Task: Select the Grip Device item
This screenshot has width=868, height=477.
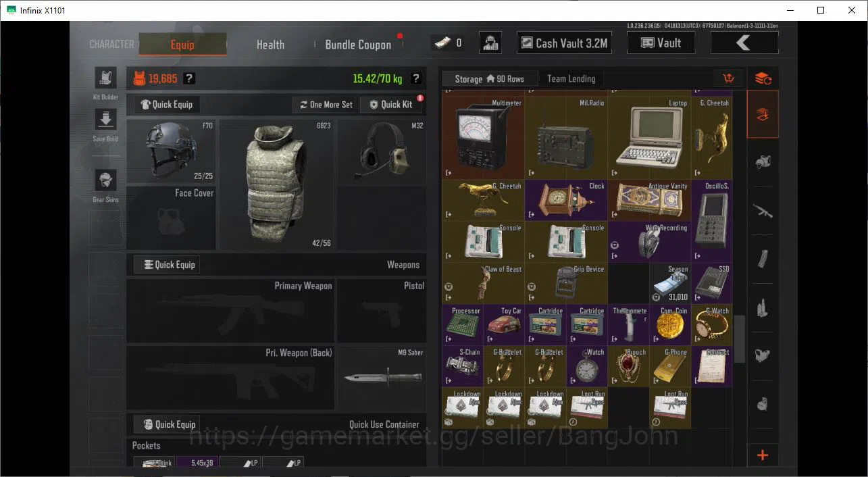Action: [x=566, y=283]
